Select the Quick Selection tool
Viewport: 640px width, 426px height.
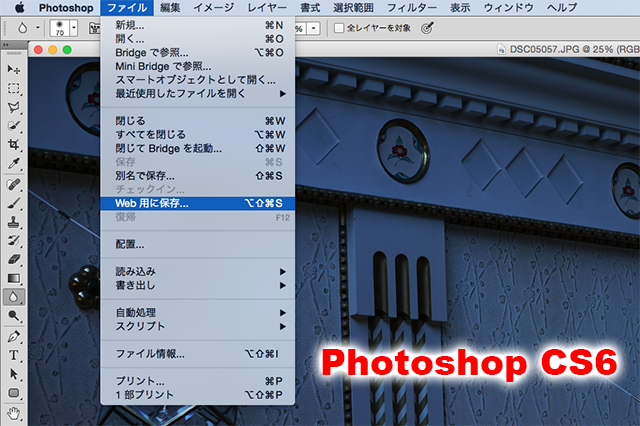click(13, 126)
